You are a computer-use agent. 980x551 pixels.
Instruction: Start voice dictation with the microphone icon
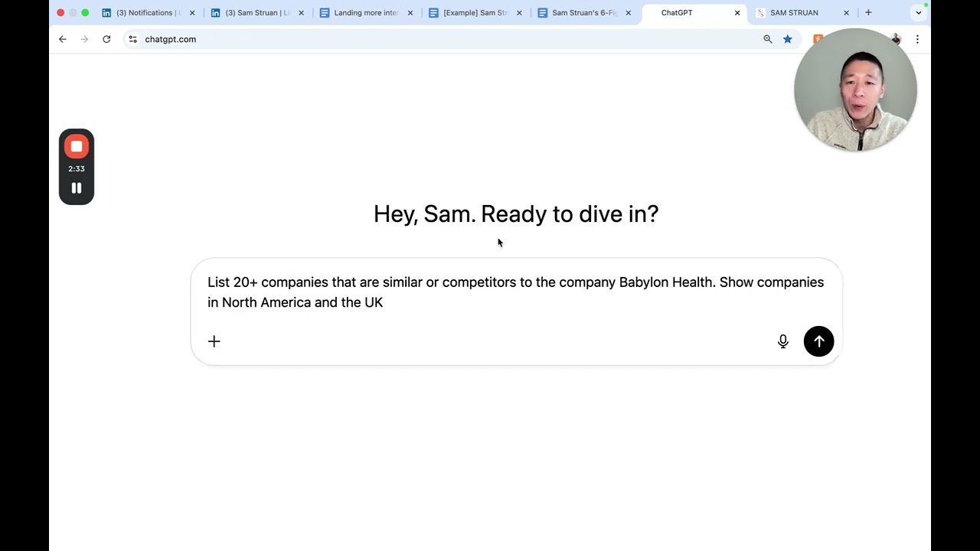(x=782, y=341)
